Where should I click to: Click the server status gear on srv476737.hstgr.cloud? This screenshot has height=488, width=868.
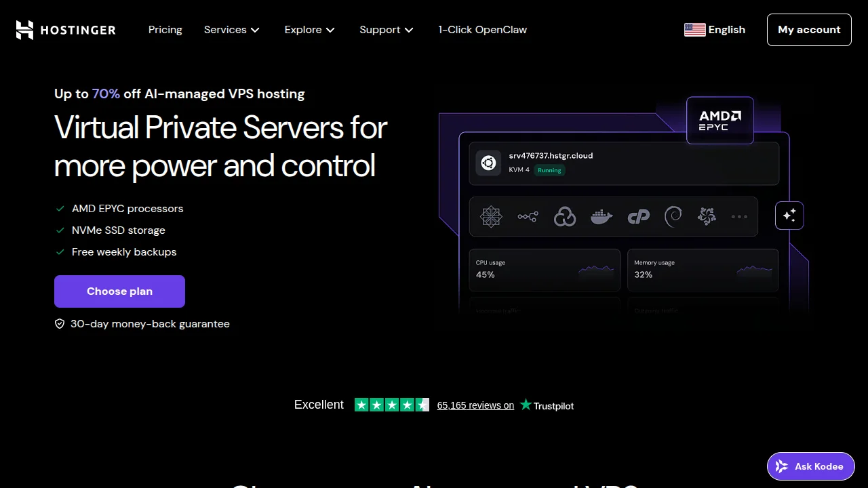click(488, 163)
